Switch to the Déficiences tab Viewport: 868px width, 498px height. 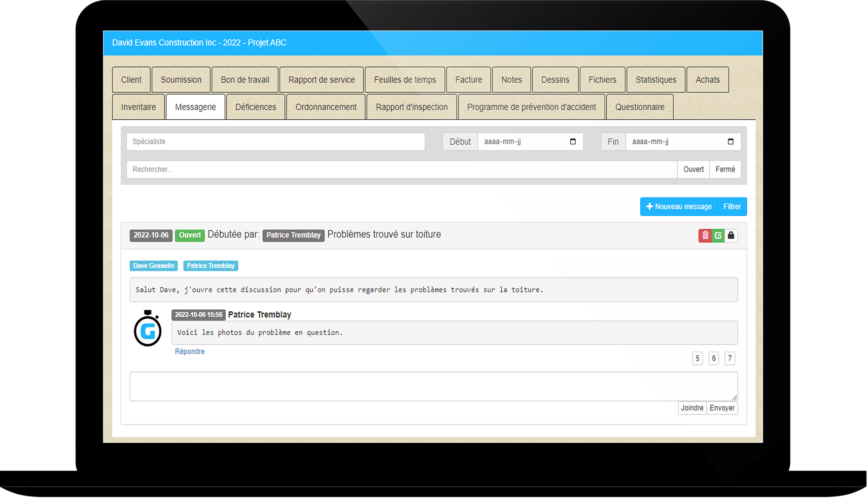pyautogui.click(x=255, y=107)
